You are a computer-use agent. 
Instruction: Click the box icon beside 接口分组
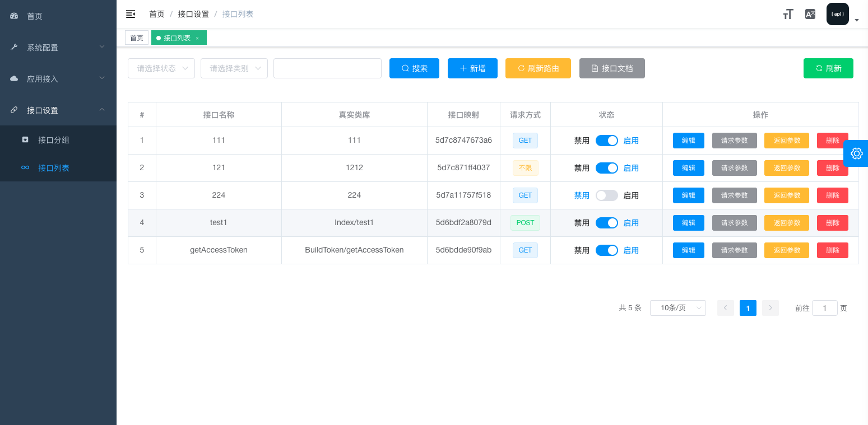click(25, 139)
